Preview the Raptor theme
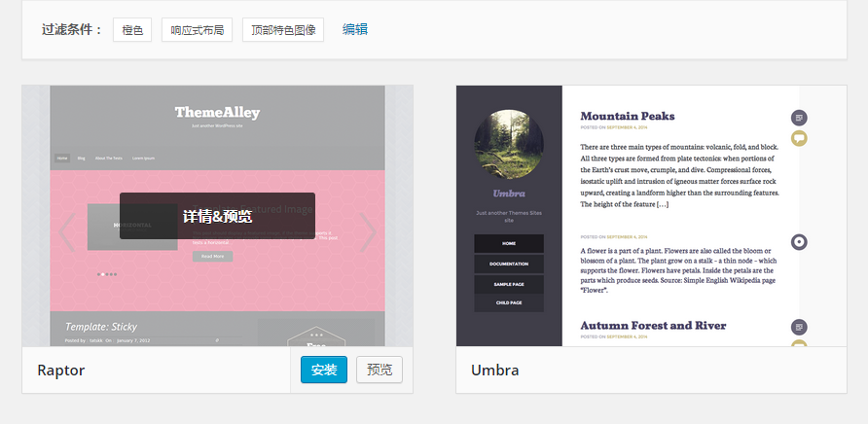 pos(380,370)
